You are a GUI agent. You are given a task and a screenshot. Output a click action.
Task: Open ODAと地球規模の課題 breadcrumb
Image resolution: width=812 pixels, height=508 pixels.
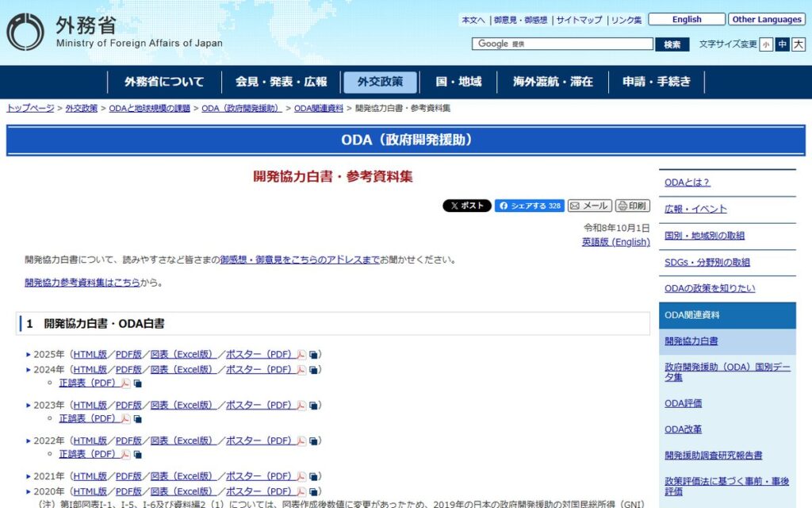(x=150, y=108)
